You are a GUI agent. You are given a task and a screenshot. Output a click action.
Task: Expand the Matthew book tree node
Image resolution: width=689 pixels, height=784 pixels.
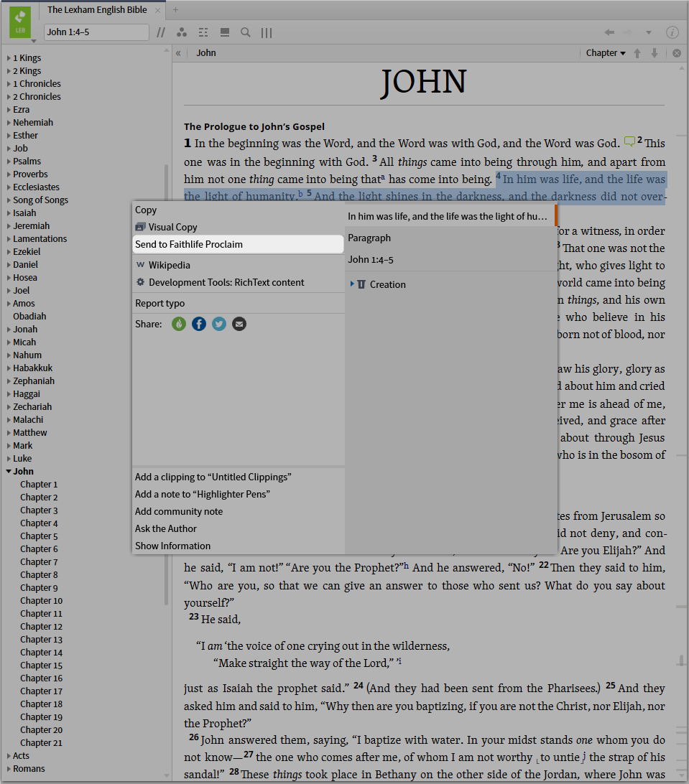[x=9, y=433]
